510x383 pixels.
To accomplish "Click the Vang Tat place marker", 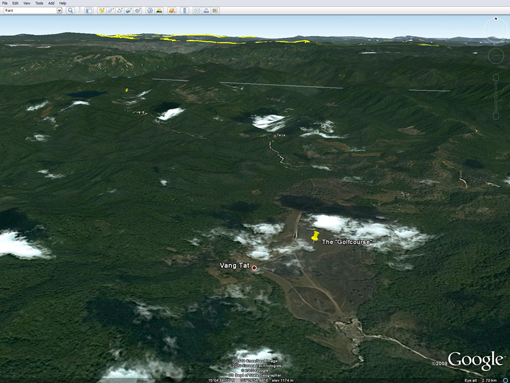I will pos(254,268).
